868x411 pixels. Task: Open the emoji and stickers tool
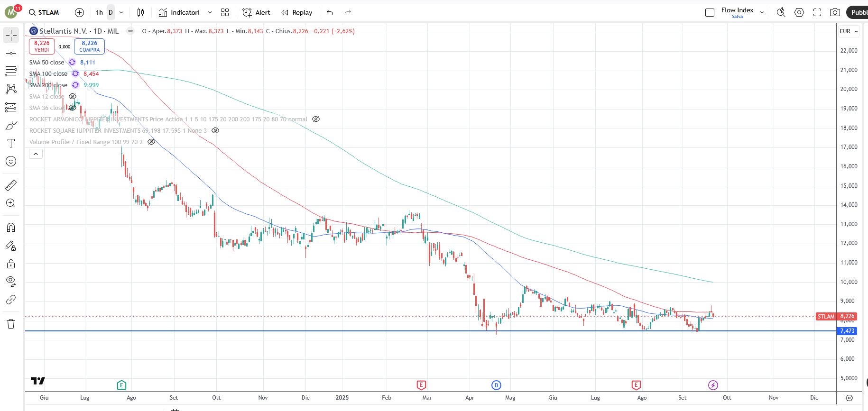(11, 162)
